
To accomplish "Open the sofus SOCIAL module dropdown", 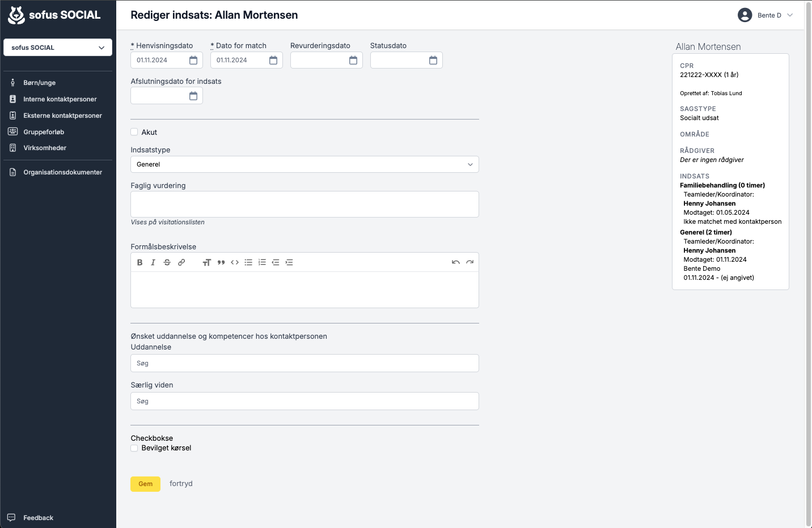I will click(58, 48).
